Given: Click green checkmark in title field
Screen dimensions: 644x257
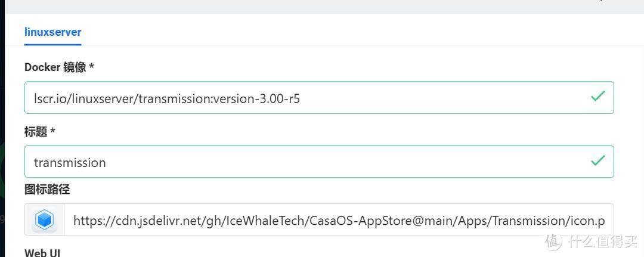Looking at the screenshot, I should coord(597,160).
